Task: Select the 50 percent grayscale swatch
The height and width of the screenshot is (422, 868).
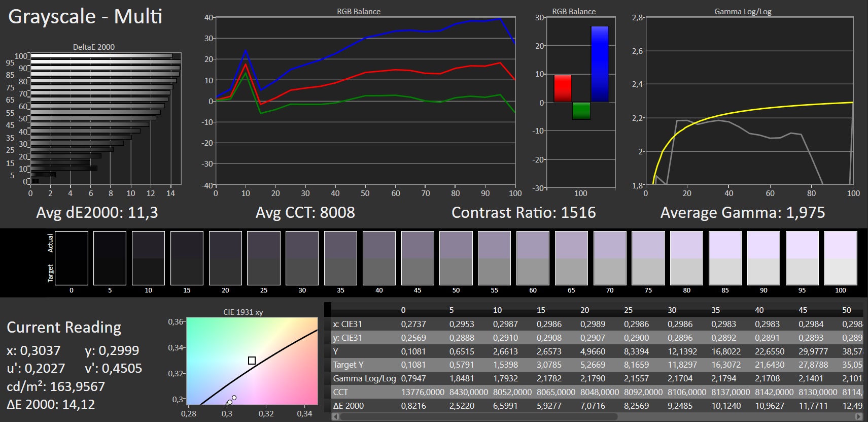Action: 456,258
